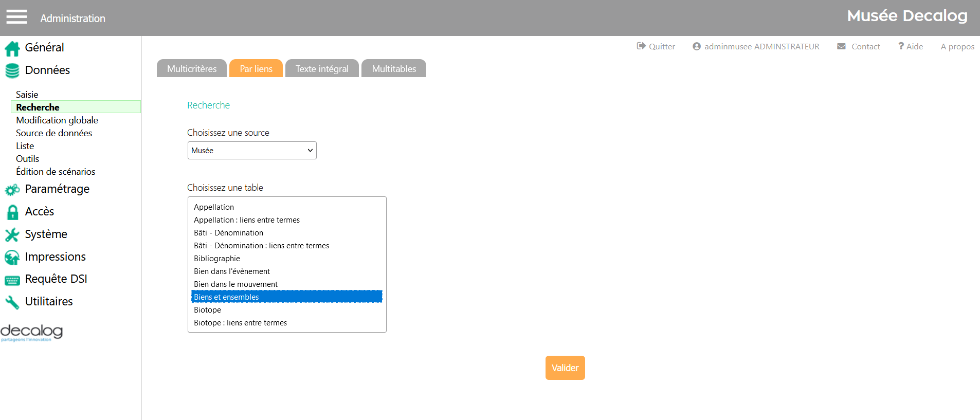Switch to the Multicritères tab
The image size is (980, 420).
192,69
